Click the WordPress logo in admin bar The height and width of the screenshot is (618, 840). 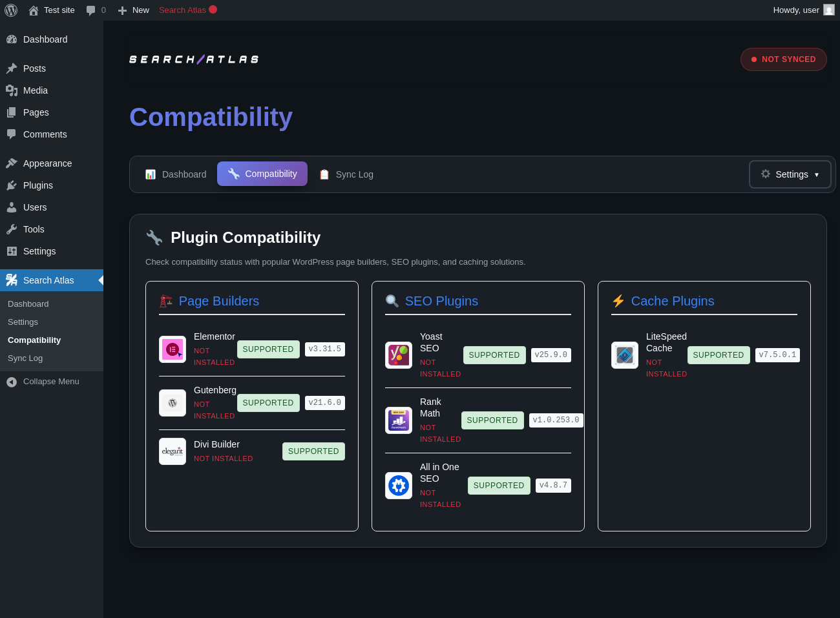[x=11, y=10]
